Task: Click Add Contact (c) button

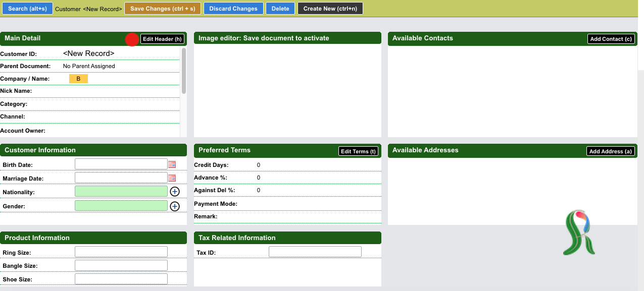Action: click(611, 39)
